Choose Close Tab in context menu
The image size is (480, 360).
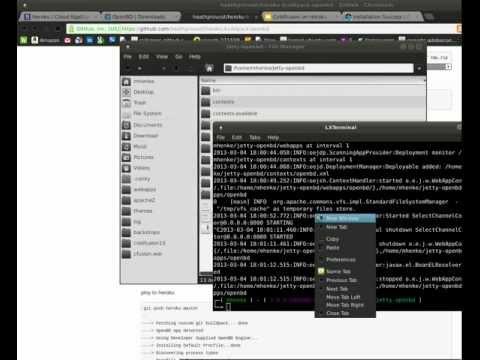coord(345,313)
